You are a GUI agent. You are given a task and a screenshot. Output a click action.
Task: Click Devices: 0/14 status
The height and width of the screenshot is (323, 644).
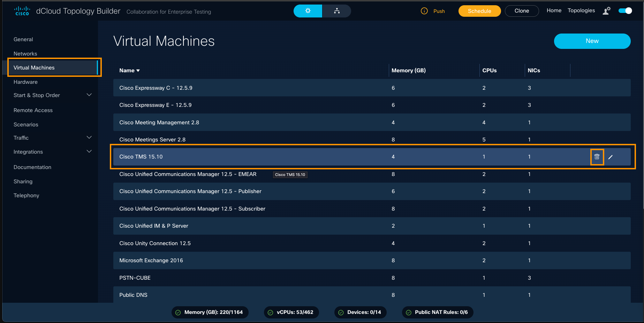click(361, 313)
